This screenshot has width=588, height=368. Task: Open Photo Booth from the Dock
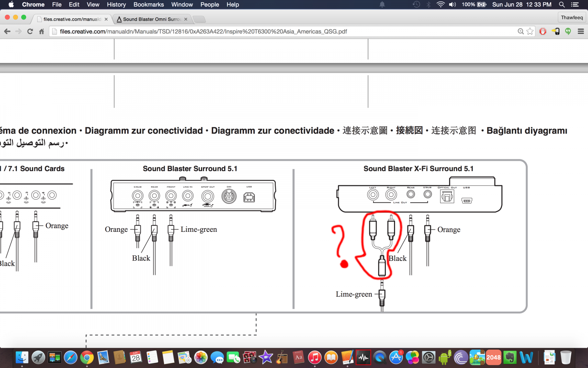coord(250,357)
